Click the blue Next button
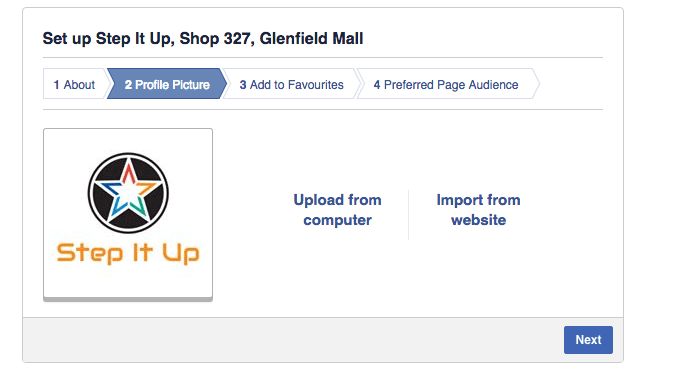This screenshot has height=377, width=696. [588, 340]
